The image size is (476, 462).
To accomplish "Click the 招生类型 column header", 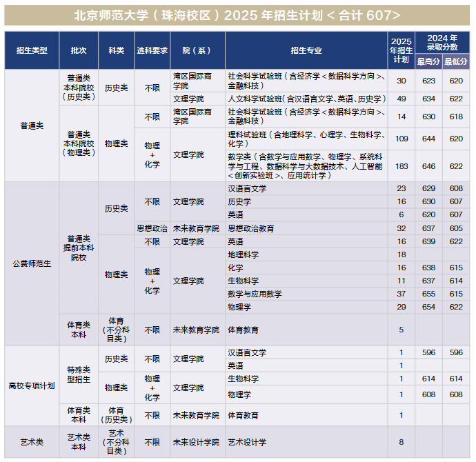I will [x=32, y=50].
